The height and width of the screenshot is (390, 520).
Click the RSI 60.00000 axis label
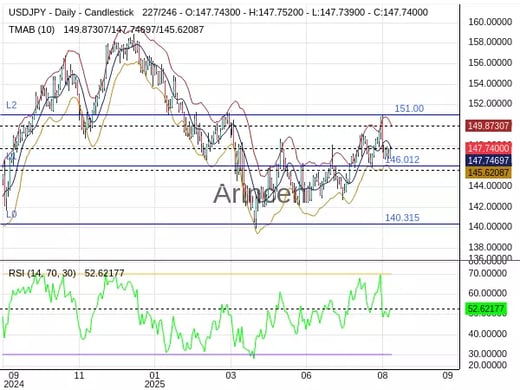487,293
